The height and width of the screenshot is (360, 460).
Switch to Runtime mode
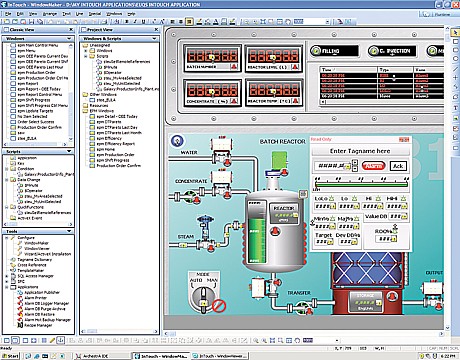click(439, 14)
